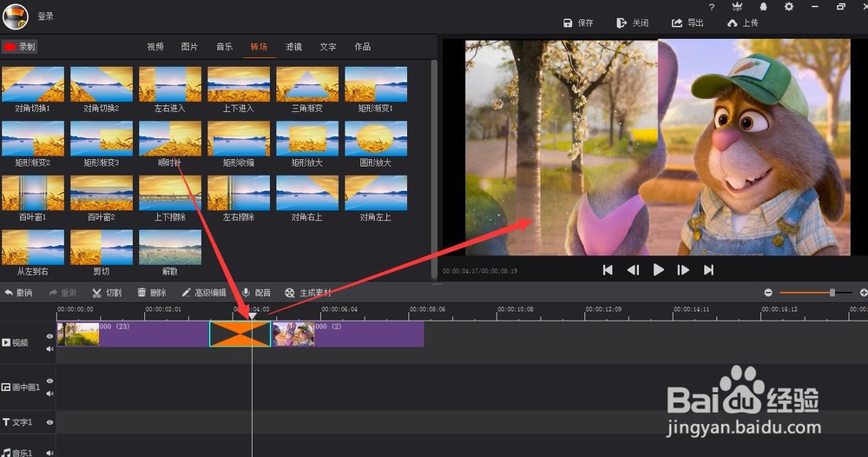Screen dimensions: 868x457
Task: Open 高级编辑 advanced edit
Action: click(x=204, y=293)
